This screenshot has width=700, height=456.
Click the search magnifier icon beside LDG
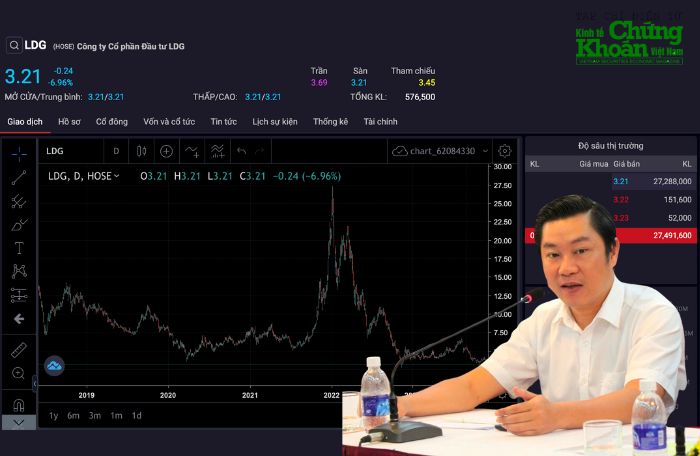(x=14, y=45)
